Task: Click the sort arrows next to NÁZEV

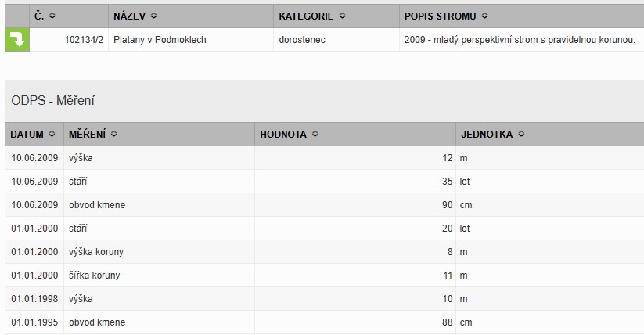Action: pyautogui.click(x=153, y=16)
